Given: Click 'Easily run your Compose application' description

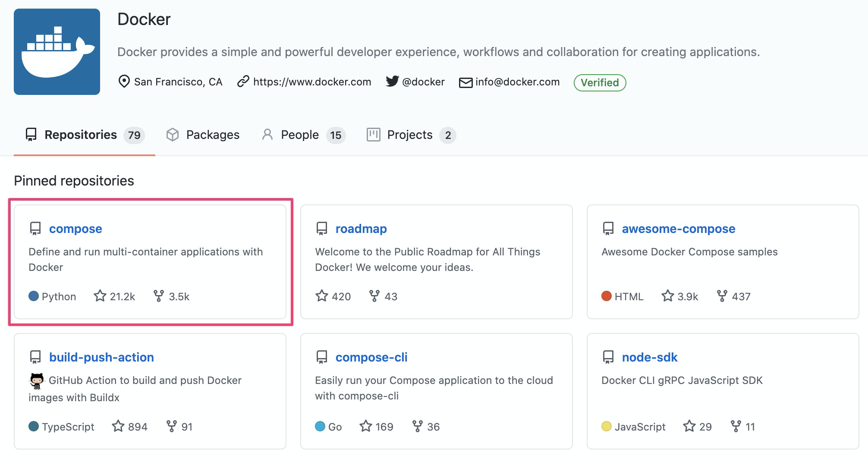Looking at the screenshot, I should 434,388.
